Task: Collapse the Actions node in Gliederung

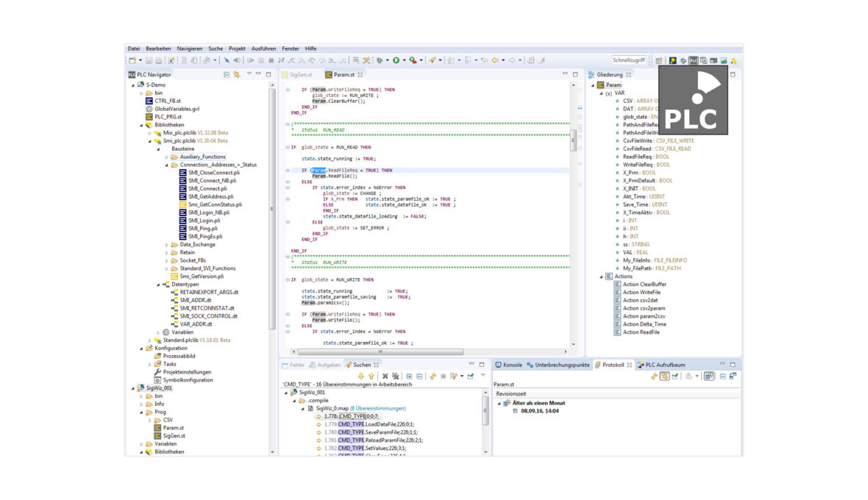Action: tap(601, 276)
